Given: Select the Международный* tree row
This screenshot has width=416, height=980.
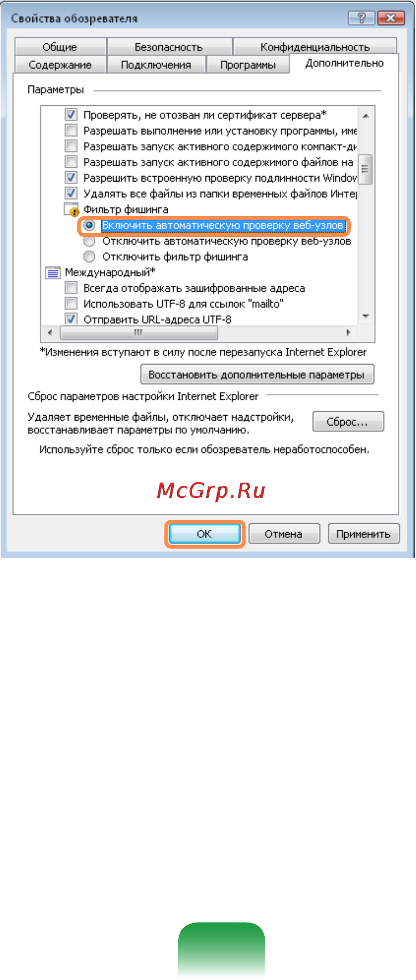Looking at the screenshot, I should tap(110, 272).
